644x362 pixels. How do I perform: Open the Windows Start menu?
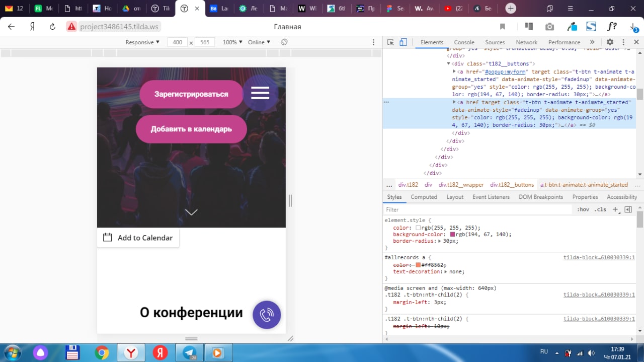click(12, 352)
